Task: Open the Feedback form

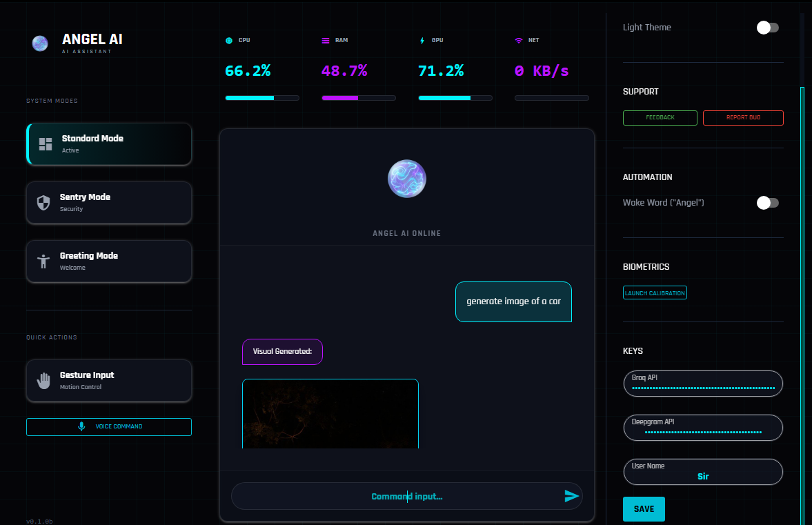Action: (660, 117)
